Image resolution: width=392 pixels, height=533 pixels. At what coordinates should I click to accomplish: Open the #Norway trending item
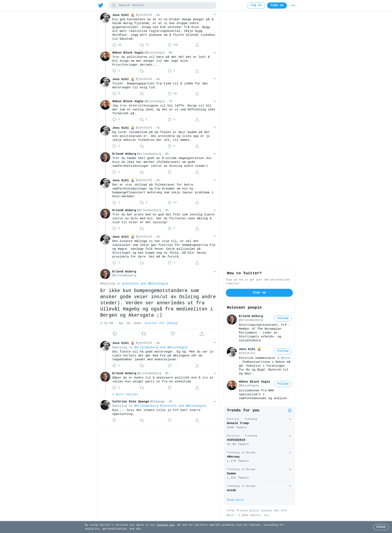[259, 457]
